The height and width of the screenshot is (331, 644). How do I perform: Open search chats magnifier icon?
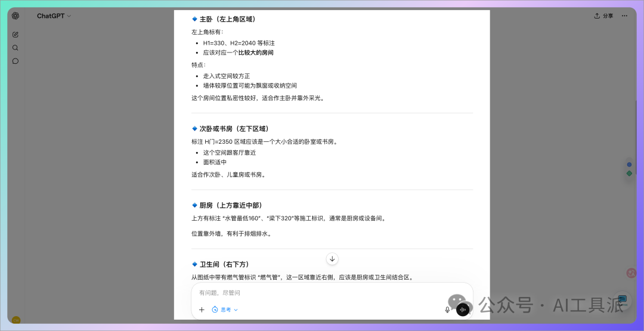15,48
